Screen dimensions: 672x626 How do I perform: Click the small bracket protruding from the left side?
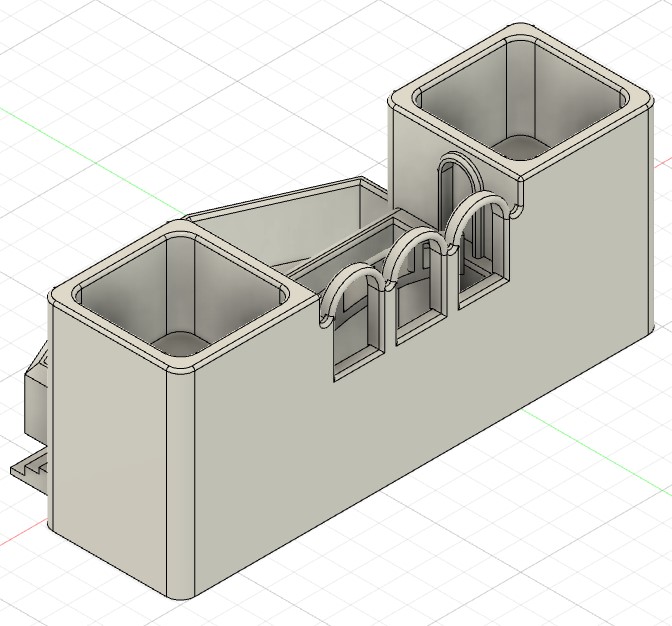tap(38, 394)
